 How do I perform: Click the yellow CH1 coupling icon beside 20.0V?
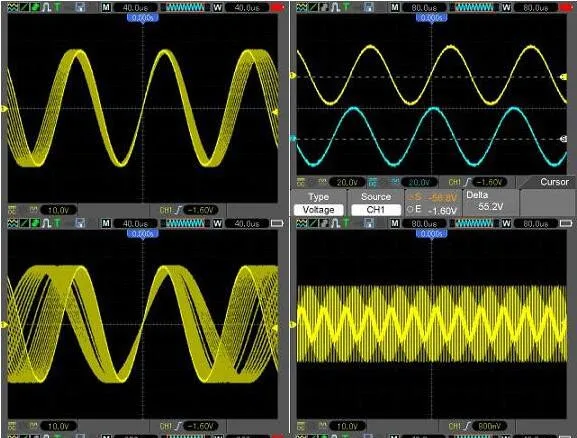(x=301, y=182)
